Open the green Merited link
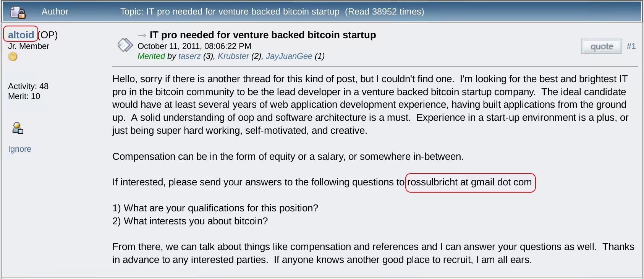 [x=151, y=56]
